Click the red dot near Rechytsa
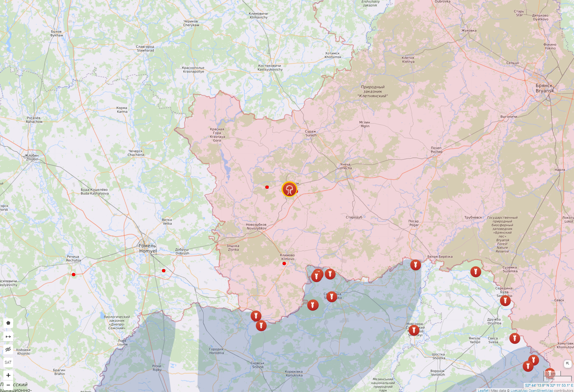Screen dimensions: 574x392 coord(74,275)
